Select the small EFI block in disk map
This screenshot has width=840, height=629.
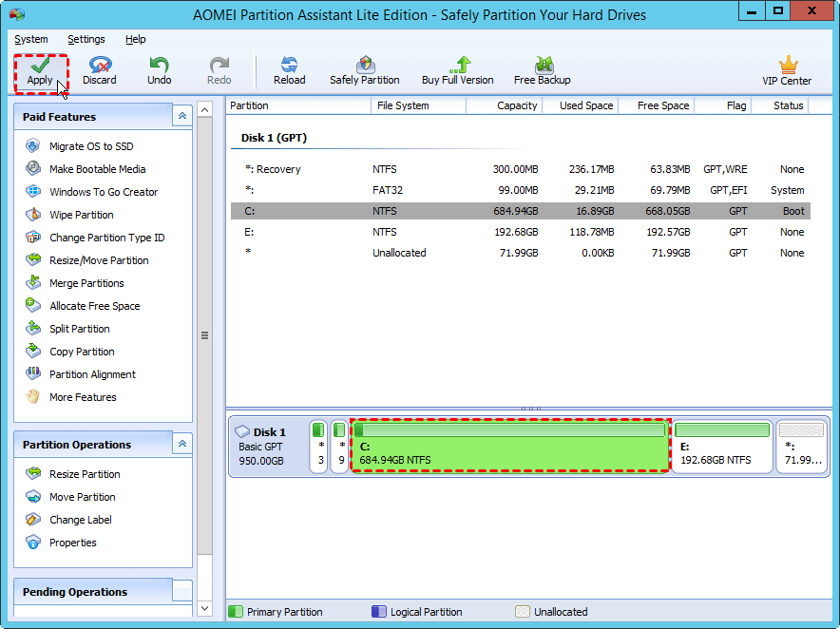[x=339, y=447]
